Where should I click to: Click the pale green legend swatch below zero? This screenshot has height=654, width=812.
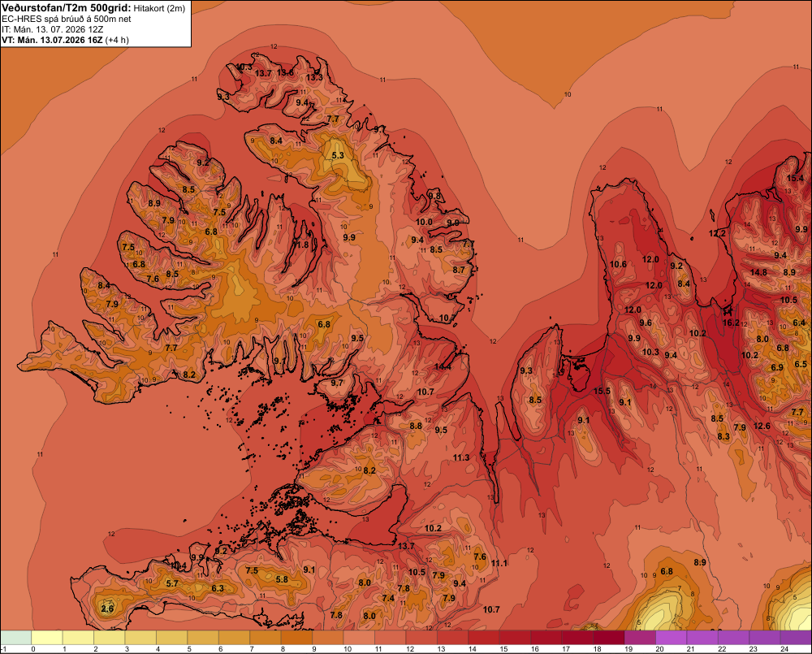(x=16, y=637)
